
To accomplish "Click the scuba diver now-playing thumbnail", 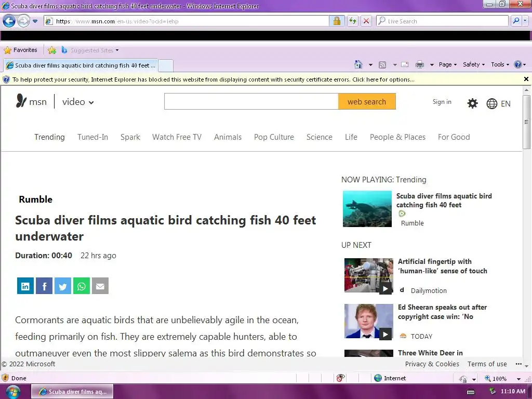I will [x=367, y=209].
